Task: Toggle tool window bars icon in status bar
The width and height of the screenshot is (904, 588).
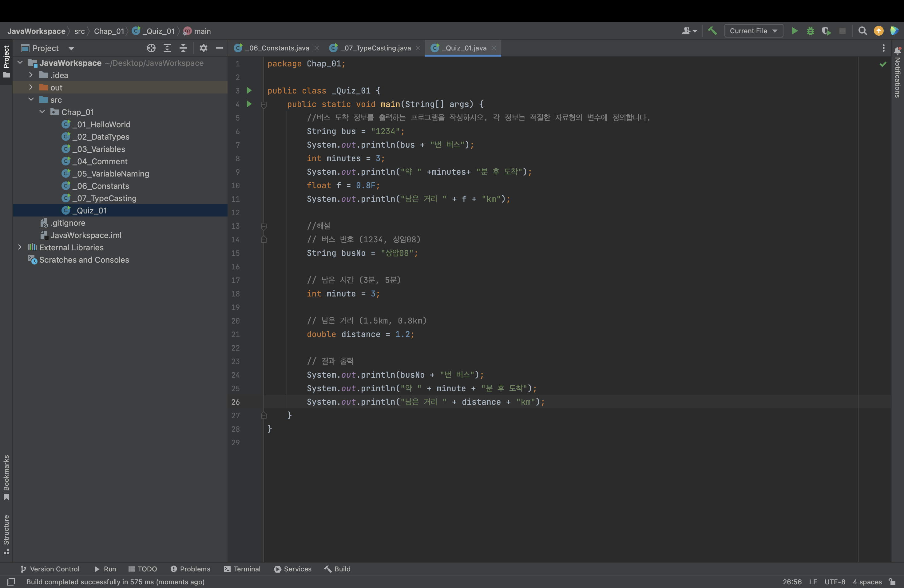Action: (x=11, y=582)
